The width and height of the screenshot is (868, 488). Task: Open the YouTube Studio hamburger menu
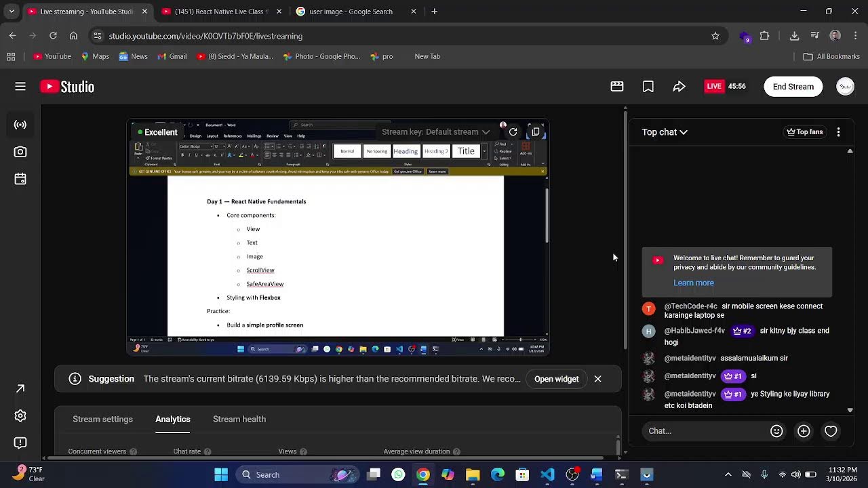20,86
